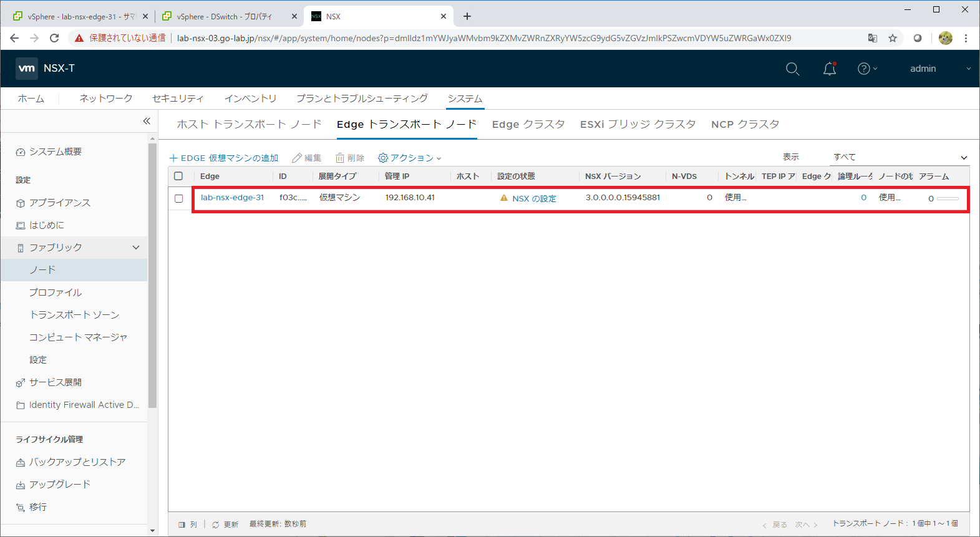Open システム概要 in sidebar
The height and width of the screenshot is (537, 980).
pos(55,152)
